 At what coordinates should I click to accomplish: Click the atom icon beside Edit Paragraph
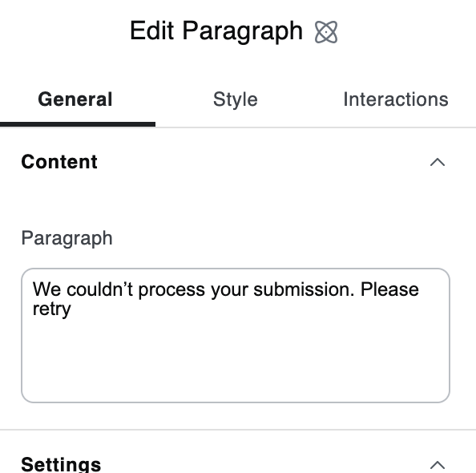click(325, 32)
